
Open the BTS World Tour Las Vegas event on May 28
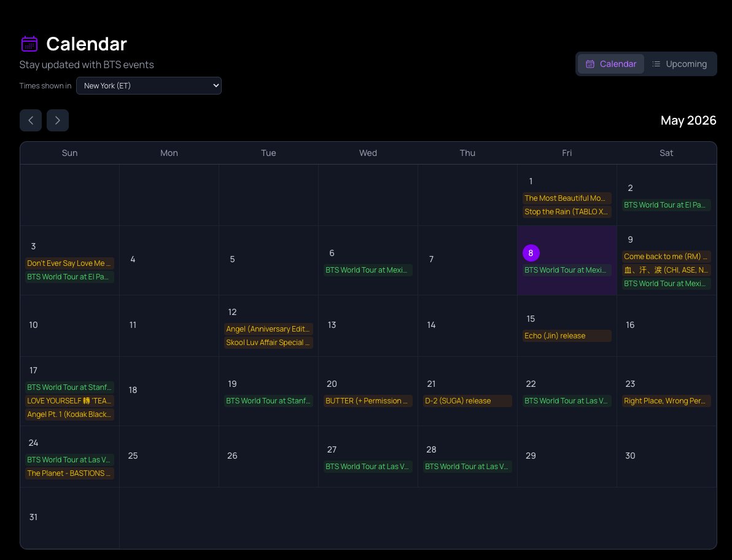point(467,467)
